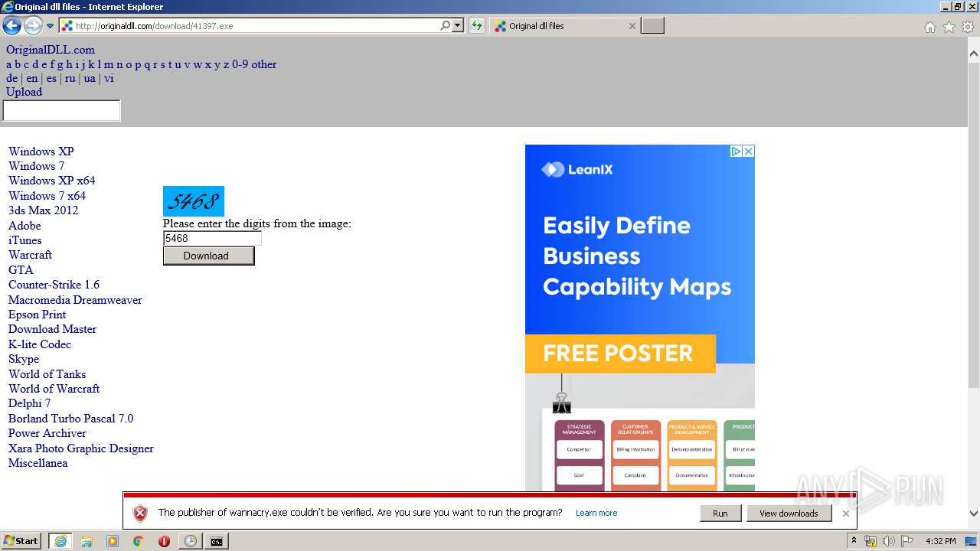
Task: Open the 3ds Max 2012 category
Action: pos(43,210)
